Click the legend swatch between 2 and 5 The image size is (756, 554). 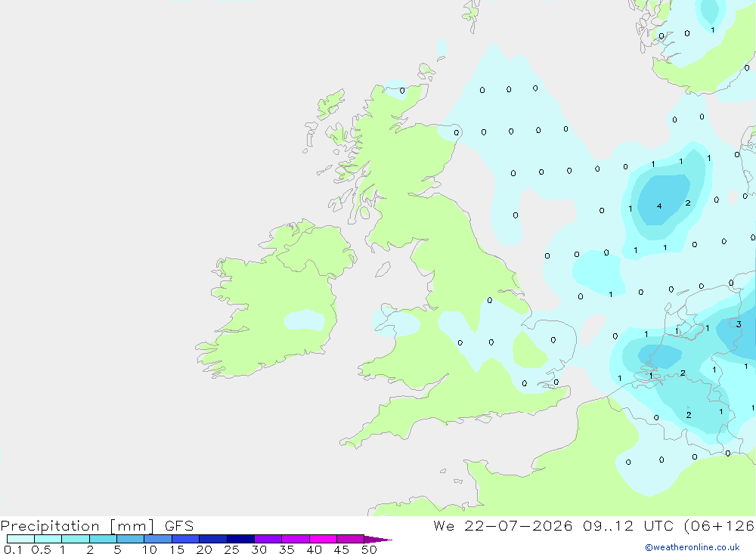103,539
